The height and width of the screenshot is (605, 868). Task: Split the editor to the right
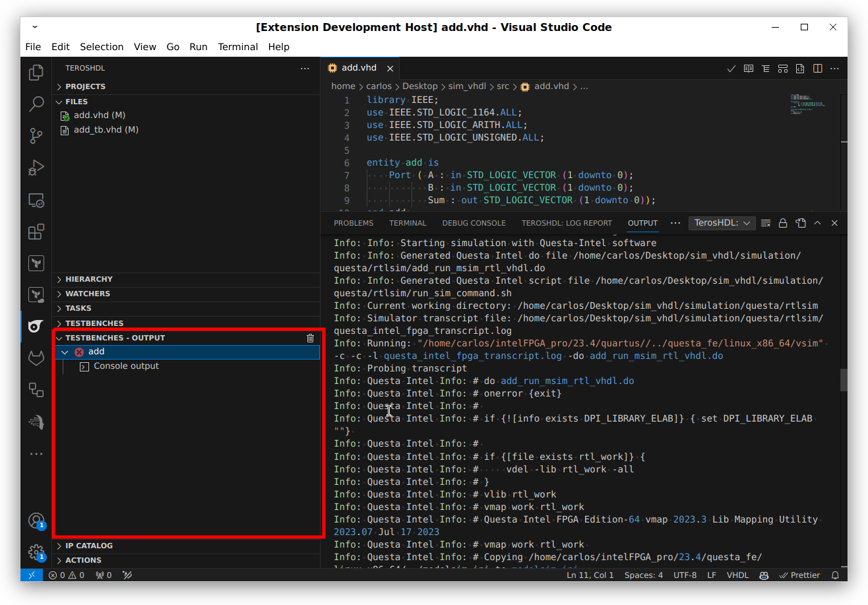click(817, 68)
